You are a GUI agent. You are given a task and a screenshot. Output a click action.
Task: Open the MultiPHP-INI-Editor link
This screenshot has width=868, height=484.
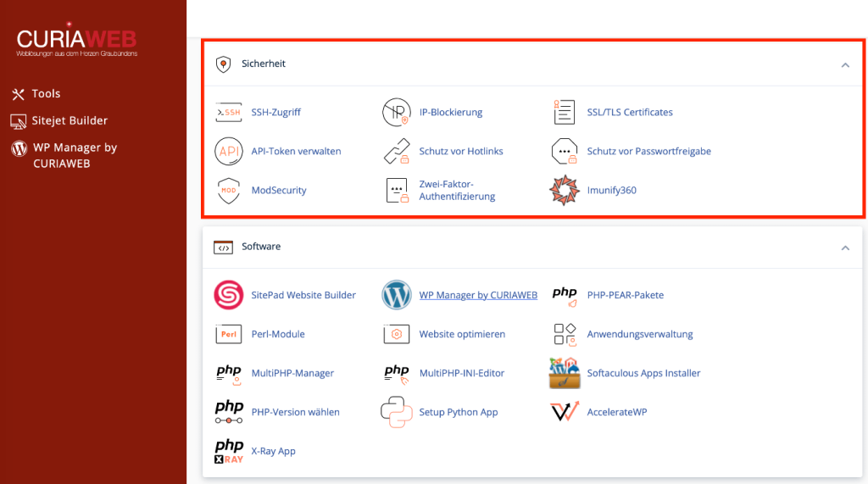click(x=462, y=373)
